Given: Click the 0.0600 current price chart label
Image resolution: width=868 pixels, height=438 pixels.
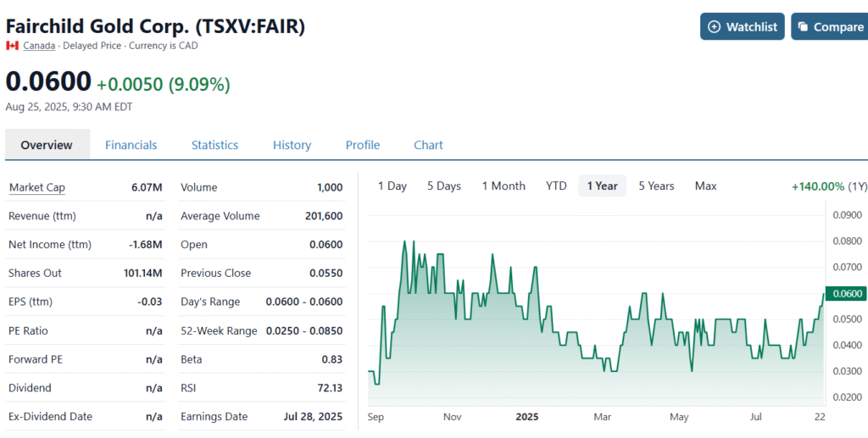Looking at the screenshot, I should [844, 293].
